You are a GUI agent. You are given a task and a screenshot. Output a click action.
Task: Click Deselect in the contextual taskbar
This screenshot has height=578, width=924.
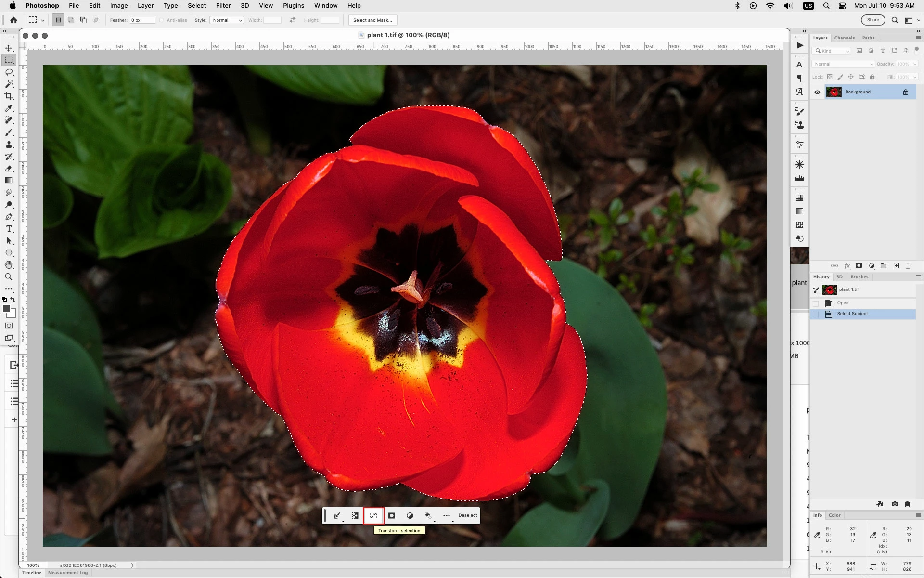(x=467, y=515)
